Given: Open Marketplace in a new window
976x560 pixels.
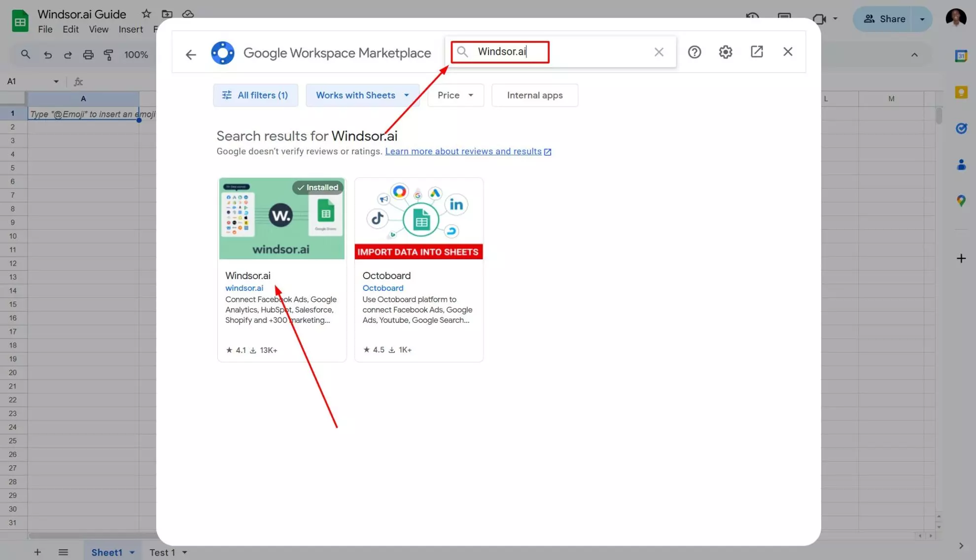Looking at the screenshot, I should (757, 51).
